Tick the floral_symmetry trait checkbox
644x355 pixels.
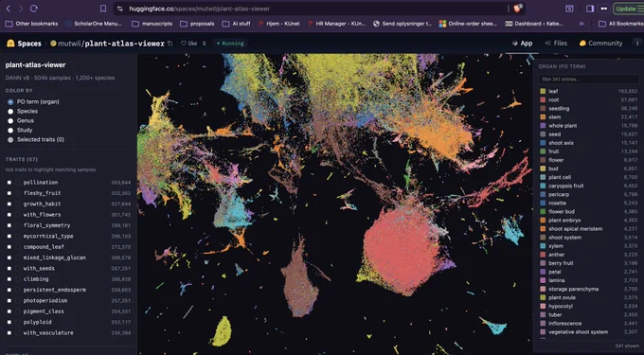pyautogui.click(x=9, y=225)
